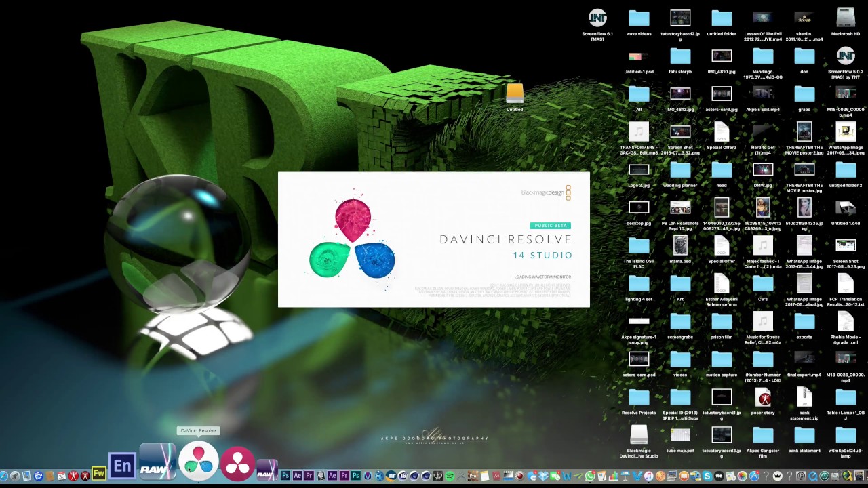This screenshot has width=868, height=488.
Task: Select the prison film folder
Action: point(722,326)
